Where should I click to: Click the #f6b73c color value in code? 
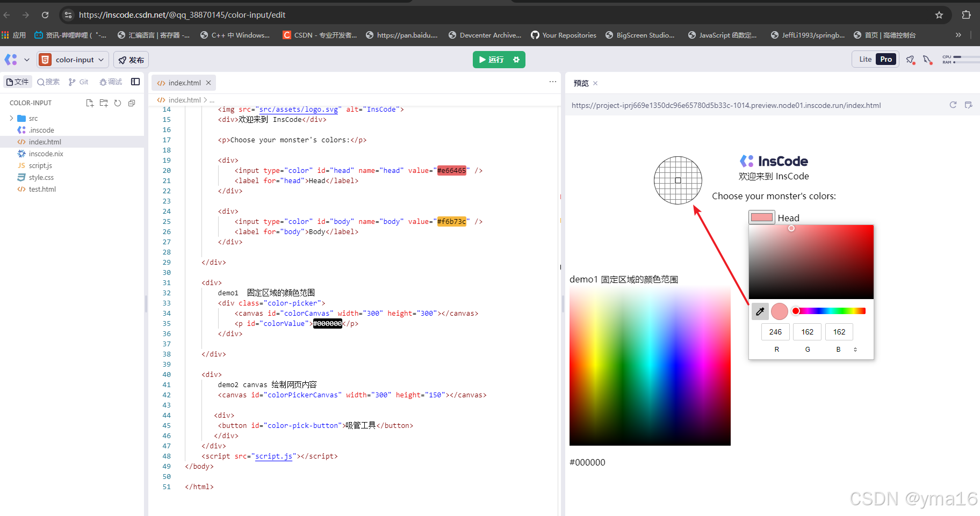tap(451, 222)
